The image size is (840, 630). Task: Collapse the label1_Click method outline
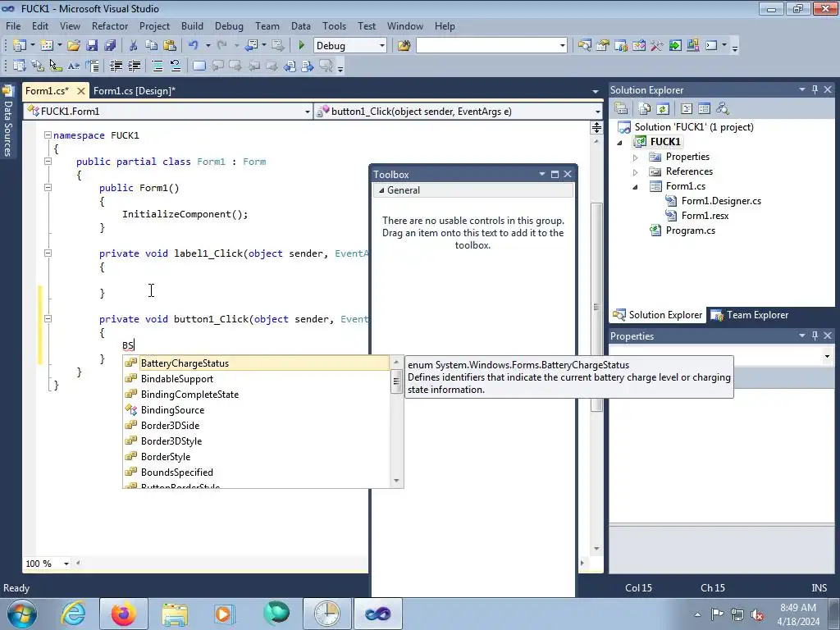tap(48, 253)
